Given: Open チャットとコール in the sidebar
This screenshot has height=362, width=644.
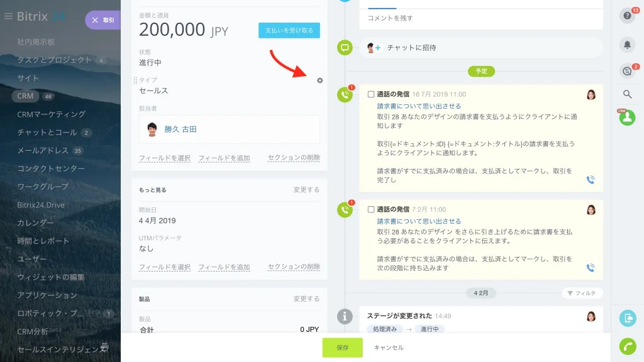Looking at the screenshot, I should 47,132.
